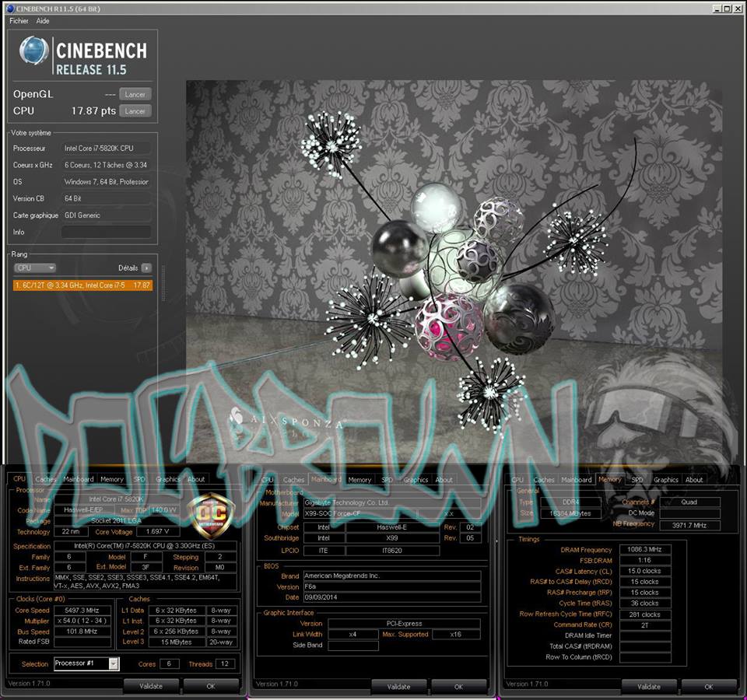Click the Model value "X99-SOC Force-CF"
This screenshot has height=700, width=747.
(359, 513)
